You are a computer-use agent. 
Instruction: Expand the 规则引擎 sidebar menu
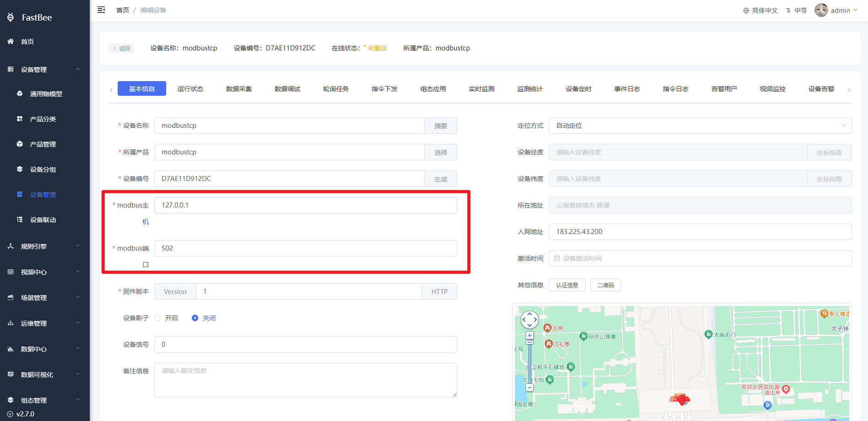click(x=45, y=246)
